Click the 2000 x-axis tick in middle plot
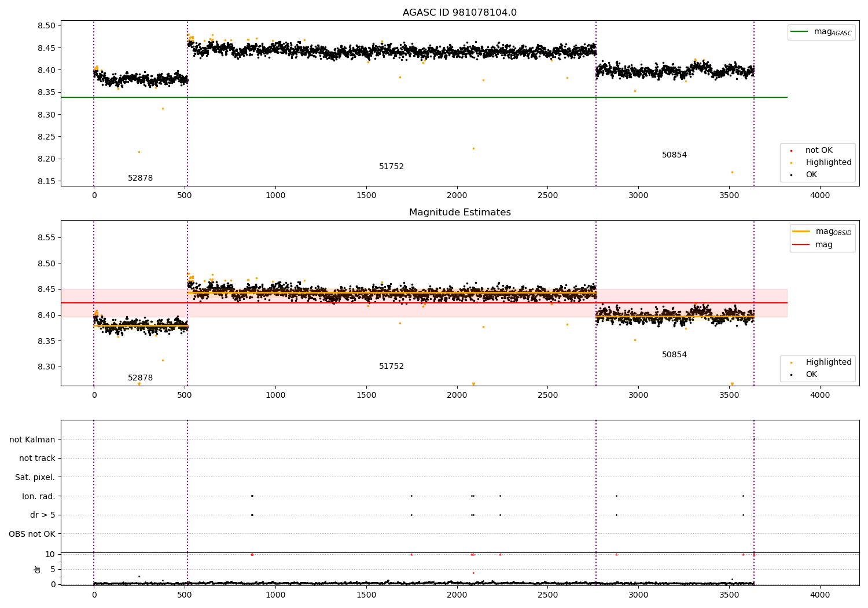This screenshot has width=868, height=608. tap(457, 395)
